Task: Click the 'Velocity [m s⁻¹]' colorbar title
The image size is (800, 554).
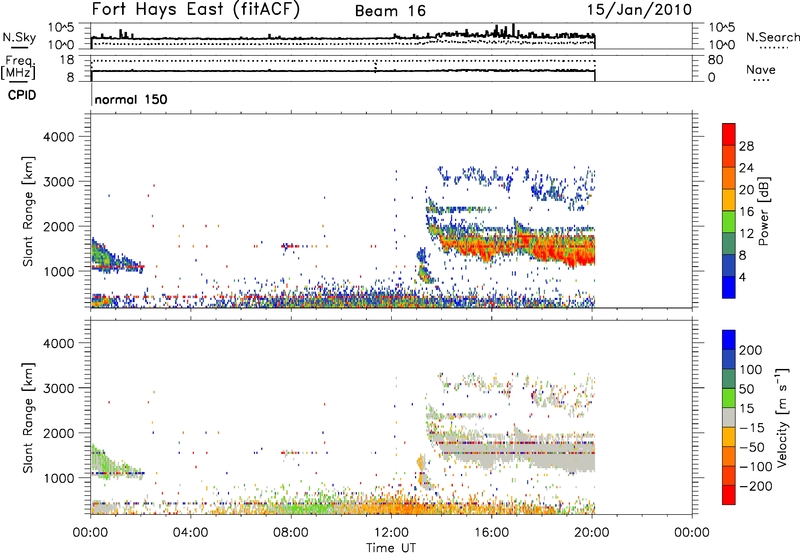Action: [781, 417]
